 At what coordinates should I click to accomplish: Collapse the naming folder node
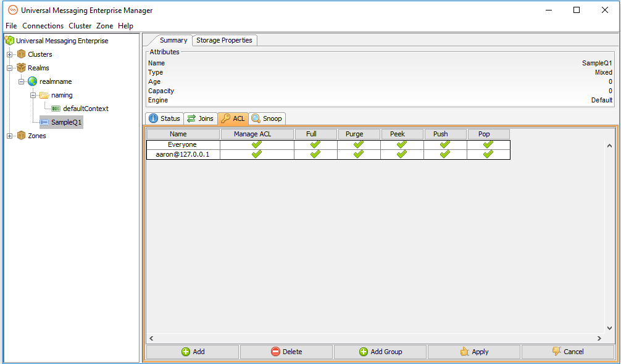coord(33,95)
